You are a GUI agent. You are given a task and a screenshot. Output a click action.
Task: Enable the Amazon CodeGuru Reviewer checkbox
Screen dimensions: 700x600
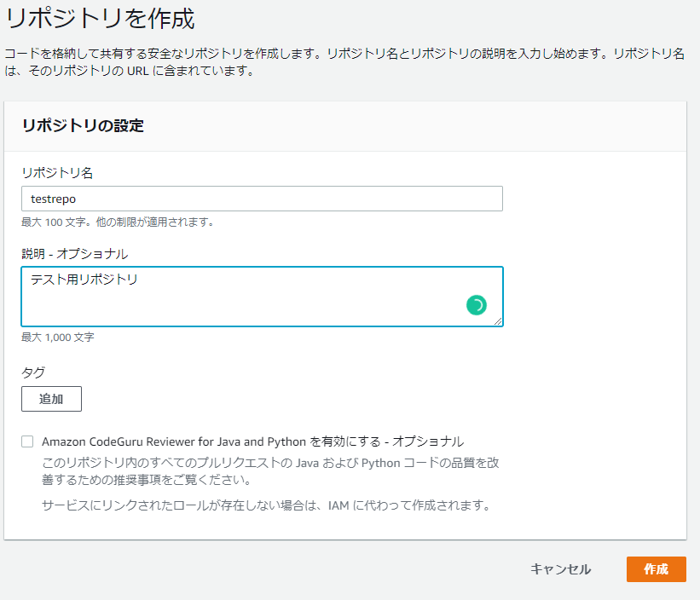click(27, 441)
